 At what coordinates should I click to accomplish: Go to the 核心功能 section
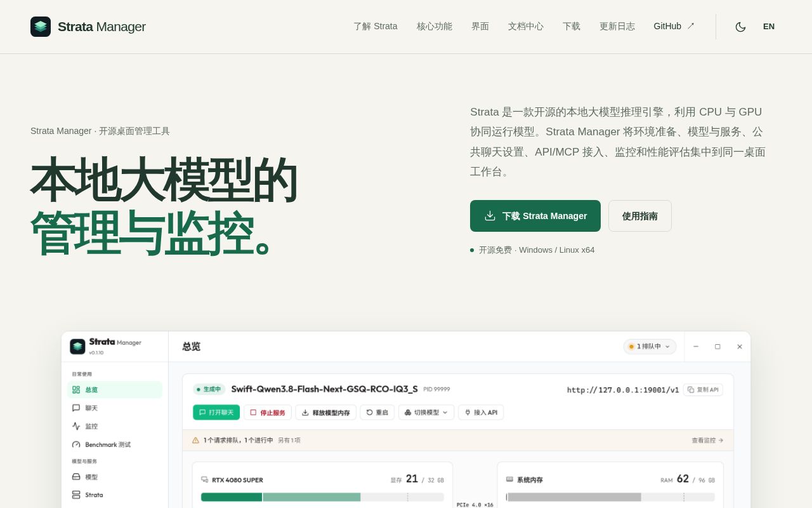[x=435, y=27]
